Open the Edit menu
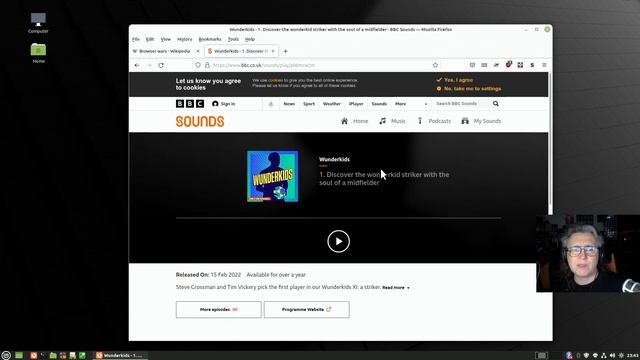 (x=150, y=39)
